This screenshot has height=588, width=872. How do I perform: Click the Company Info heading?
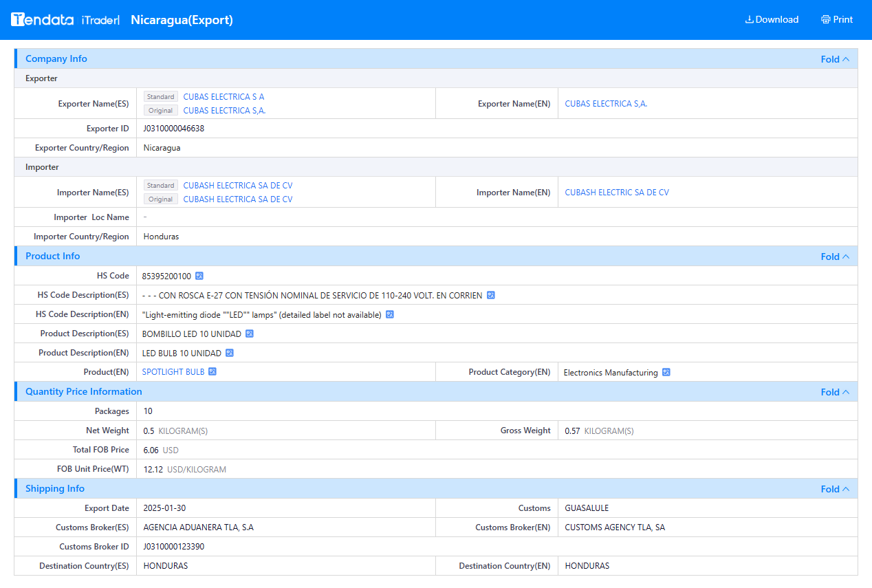coord(56,59)
